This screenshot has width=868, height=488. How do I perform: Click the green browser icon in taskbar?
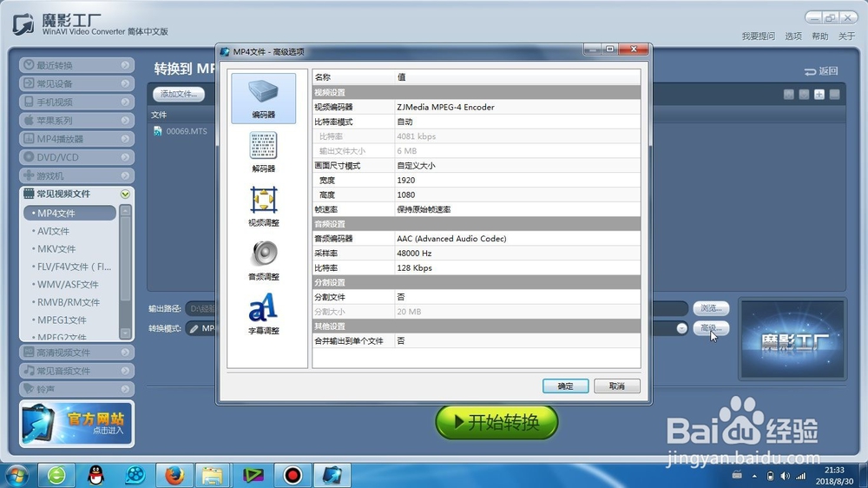tap(56, 475)
